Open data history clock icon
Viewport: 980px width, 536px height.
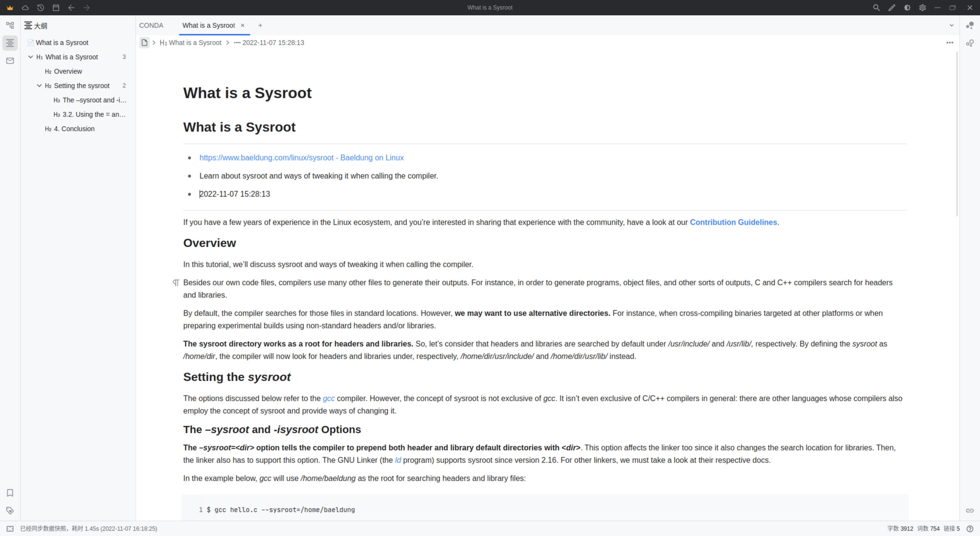coord(41,8)
